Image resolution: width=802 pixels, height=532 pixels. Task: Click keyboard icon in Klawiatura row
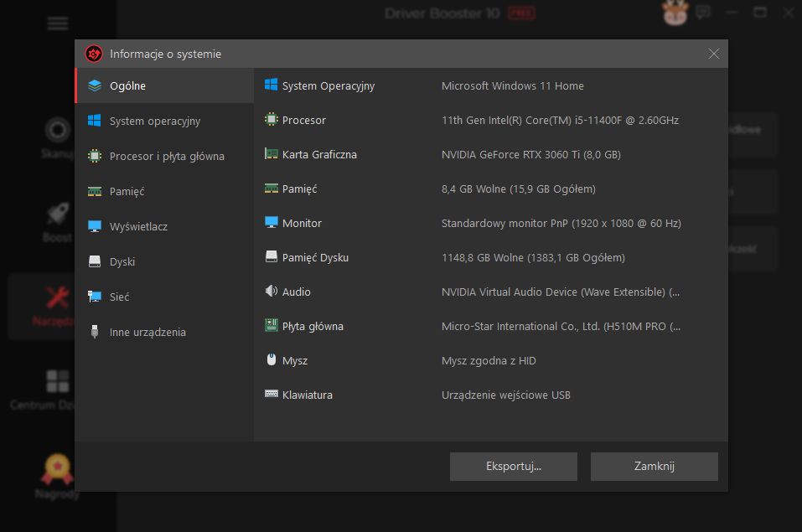click(271, 394)
